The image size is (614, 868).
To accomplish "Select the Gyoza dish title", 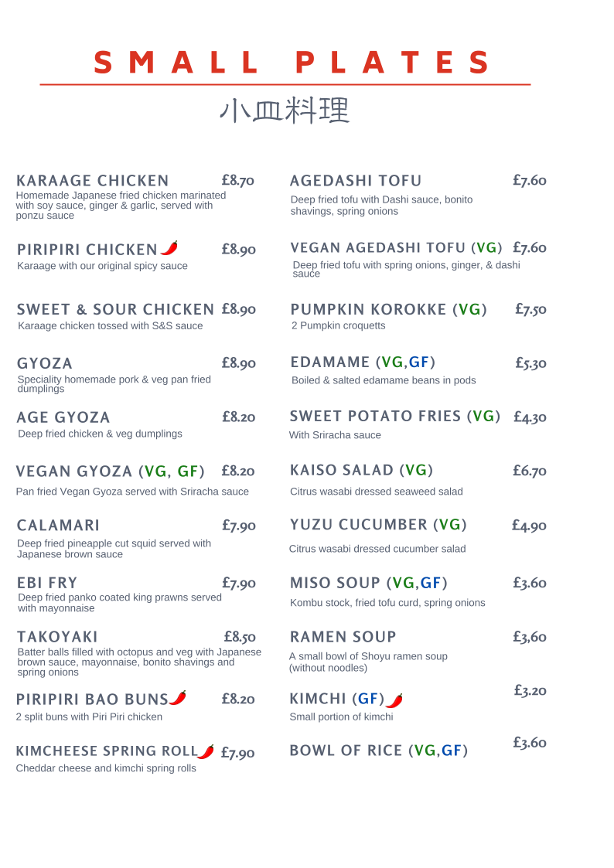I will (45, 363).
